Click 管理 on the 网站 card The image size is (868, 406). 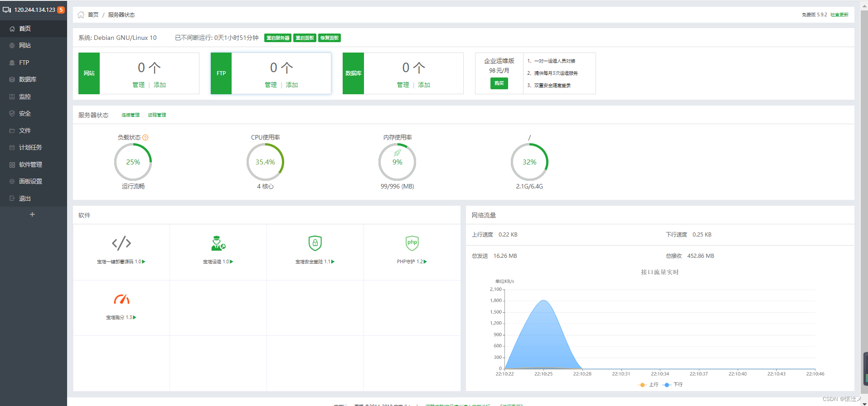coord(138,85)
